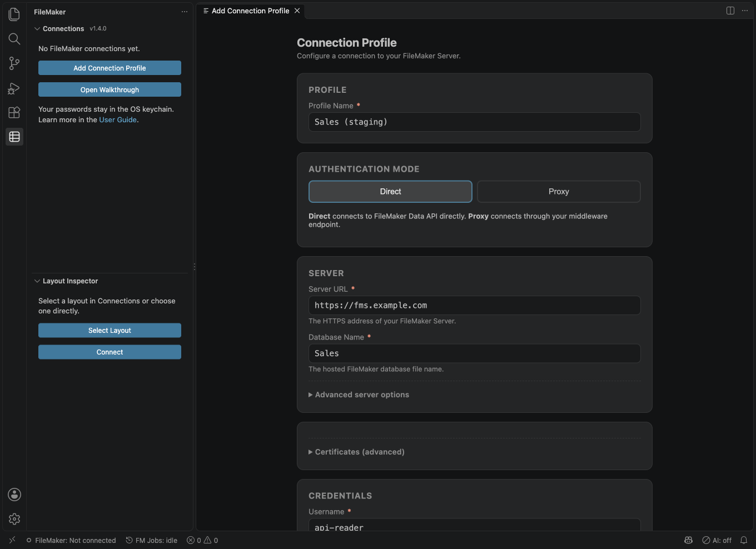Switch to the Add Connection Profile tab
Image resolution: width=756 pixels, height=549 pixels.
point(250,11)
